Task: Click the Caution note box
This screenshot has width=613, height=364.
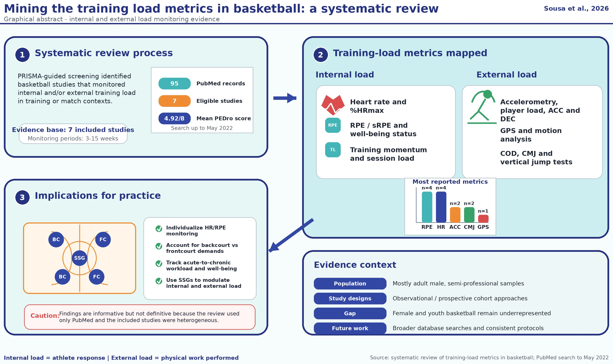Action: click(x=140, y=317)
